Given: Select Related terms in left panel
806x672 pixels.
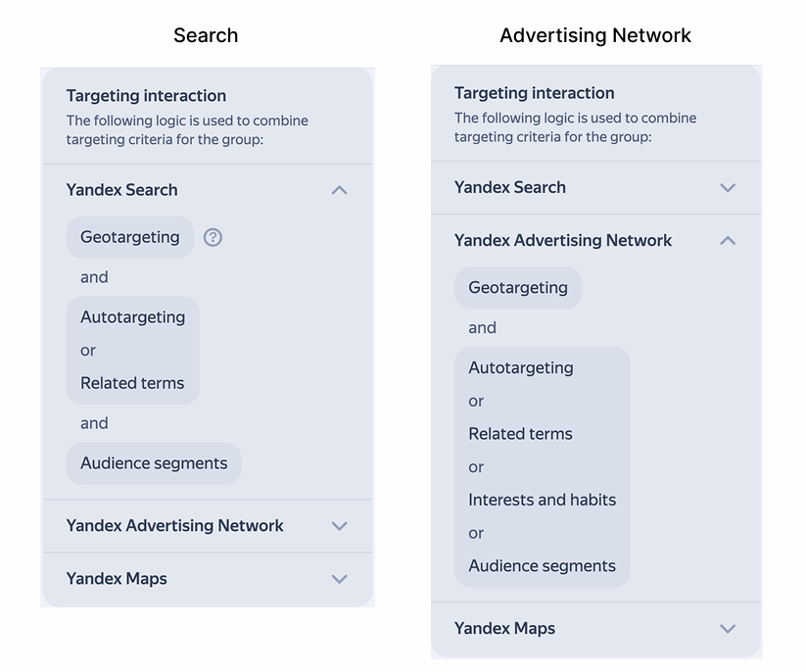Looking at the screenshot, I should [x=132, y=383].
